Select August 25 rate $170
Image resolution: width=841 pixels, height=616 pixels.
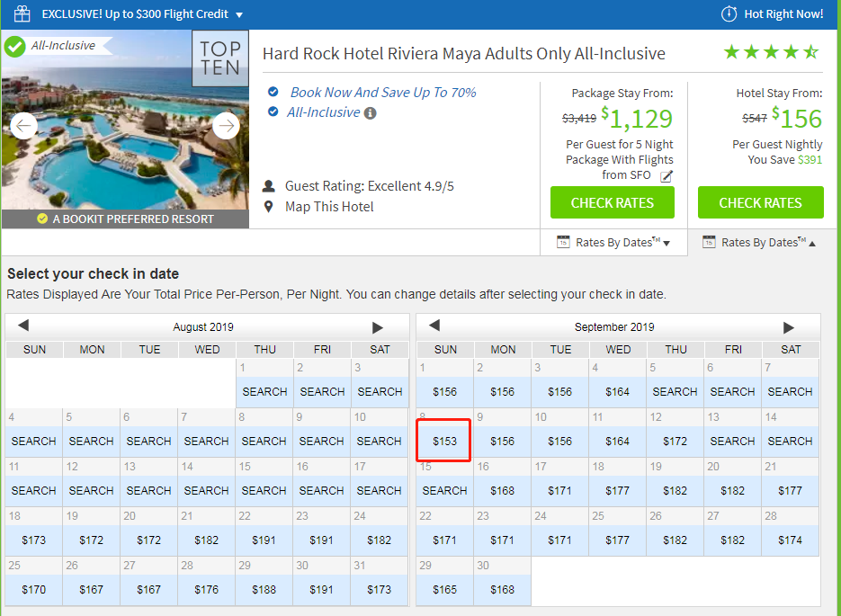34,590
